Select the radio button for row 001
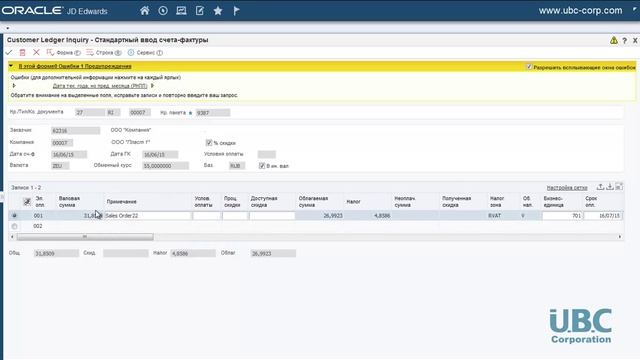Image resolution: width=640 pixels, height=360 pixels. click(x=14, y=216)
